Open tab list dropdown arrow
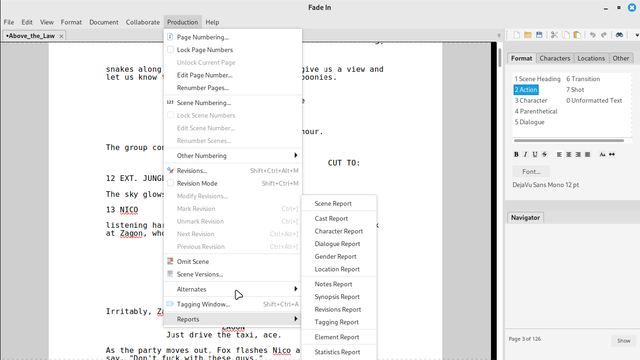640x360 pixels. [499, 36]
